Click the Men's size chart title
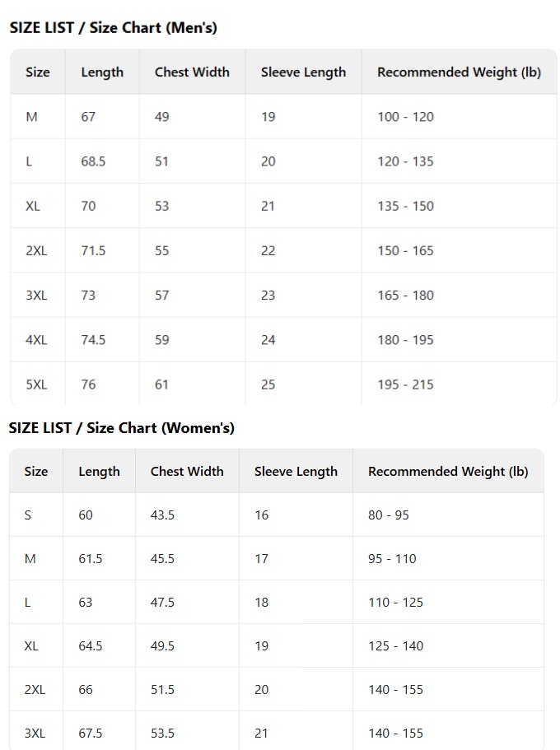This screenshot has height=750, width=560. pyautogui.click(x=113, y=28)
